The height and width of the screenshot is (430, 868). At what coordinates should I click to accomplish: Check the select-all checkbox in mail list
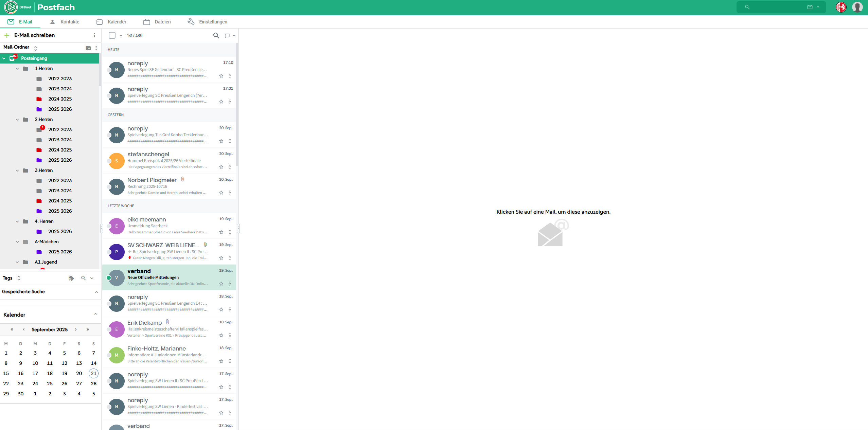(112, 35)
